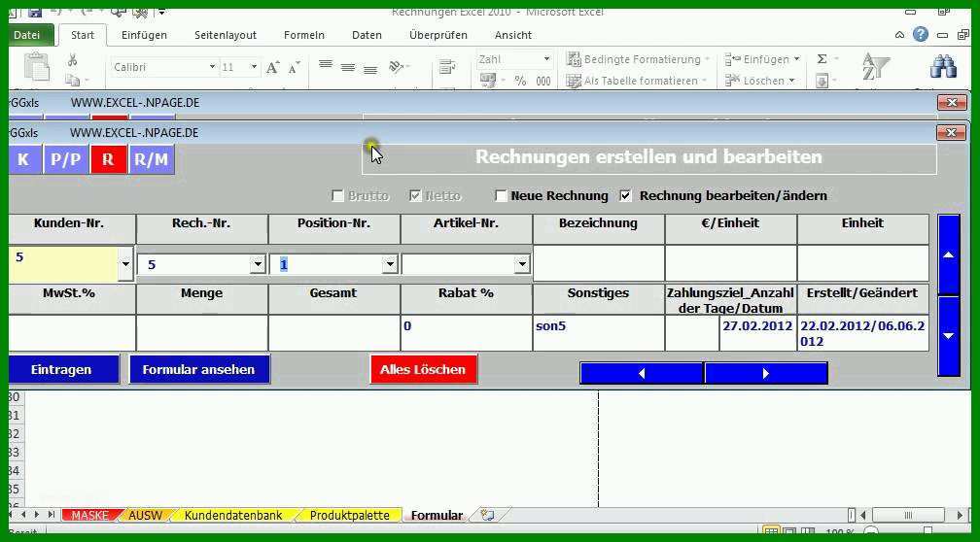Click the Eintragen button
Viewport: 980px width, 542px height.
[62, 370]
